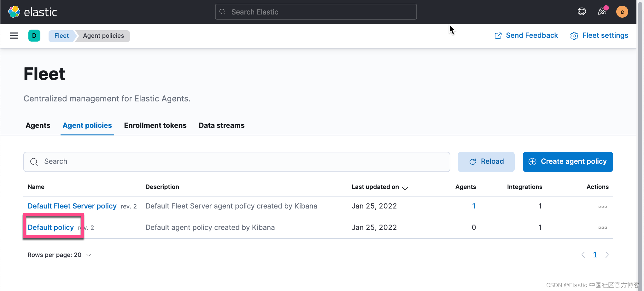Click the green D space avatar

[34, 36]
